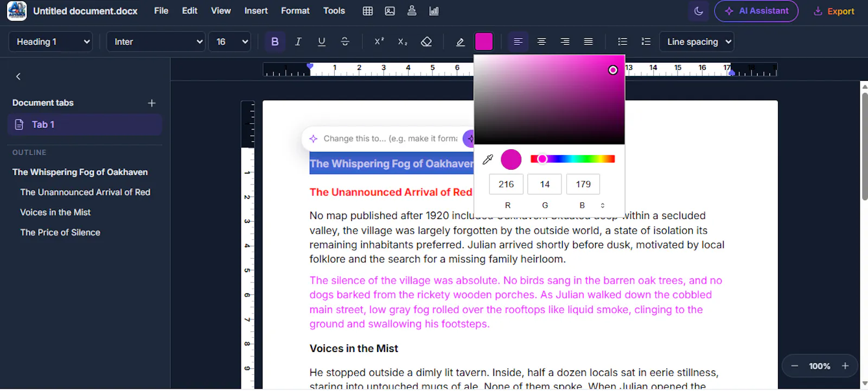Image resolution: width=868 pixels, height=391 pixels.
Task: Align text center
Action: coord(541,42)
